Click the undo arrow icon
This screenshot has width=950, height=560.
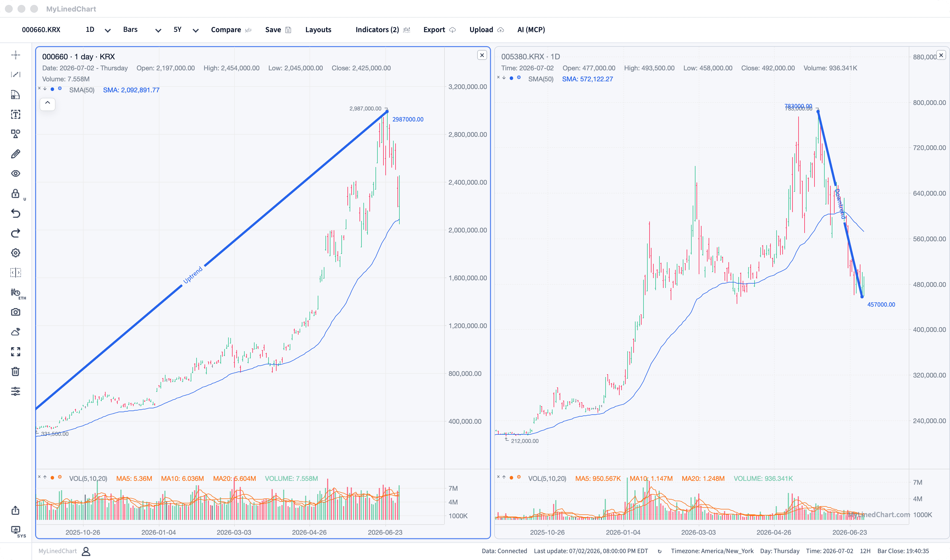(x=15, y=214)
